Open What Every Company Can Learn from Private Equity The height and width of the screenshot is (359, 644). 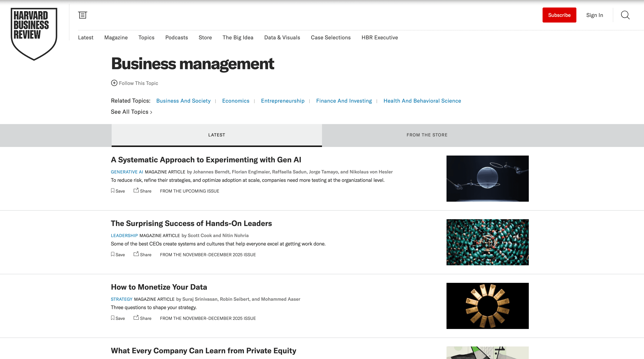204,351
